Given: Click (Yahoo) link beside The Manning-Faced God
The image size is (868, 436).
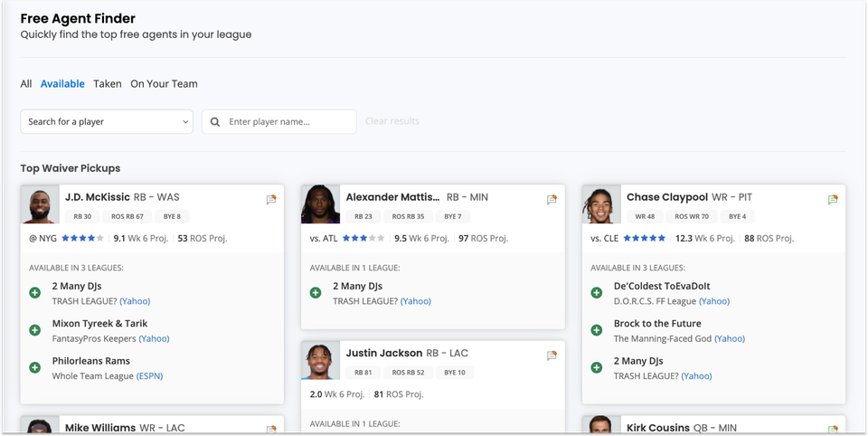Looking at the screenshot, I should (x=730, y=338).
